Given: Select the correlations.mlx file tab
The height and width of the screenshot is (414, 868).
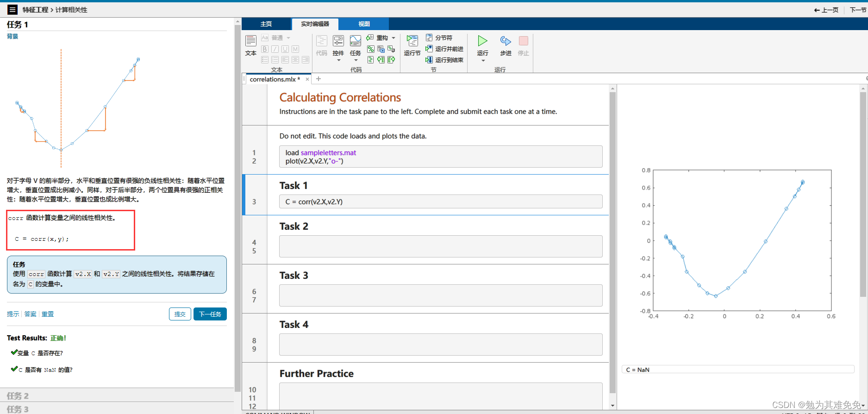Looking at the screenshot, I should coord(275,79).
